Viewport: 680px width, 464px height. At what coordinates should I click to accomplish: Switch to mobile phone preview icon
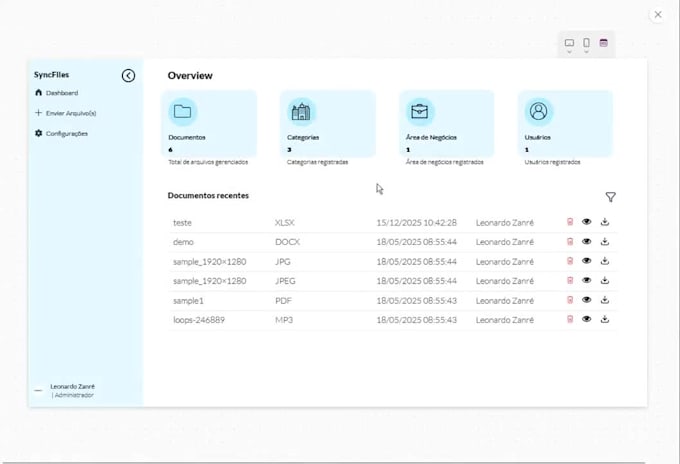[586, 42]
